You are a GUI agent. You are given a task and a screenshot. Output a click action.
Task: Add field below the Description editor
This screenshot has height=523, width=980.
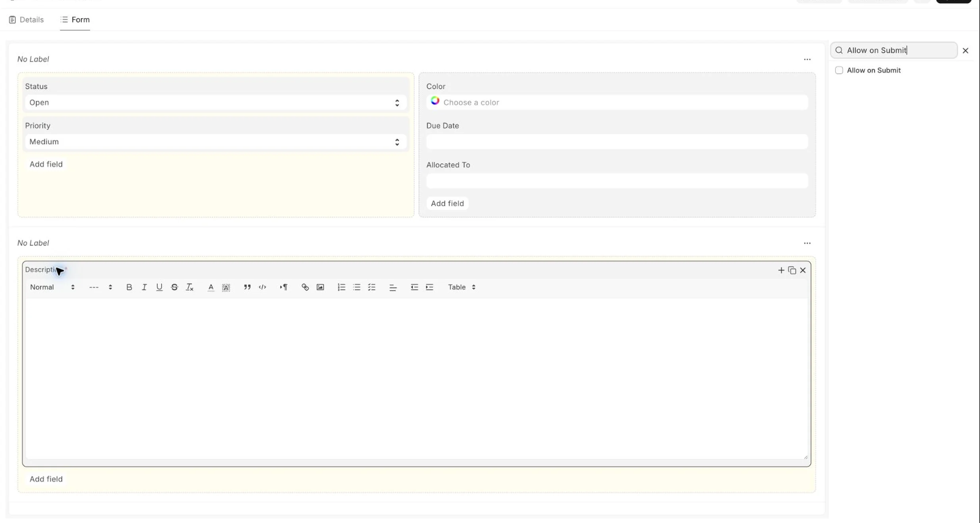(46, 479)
